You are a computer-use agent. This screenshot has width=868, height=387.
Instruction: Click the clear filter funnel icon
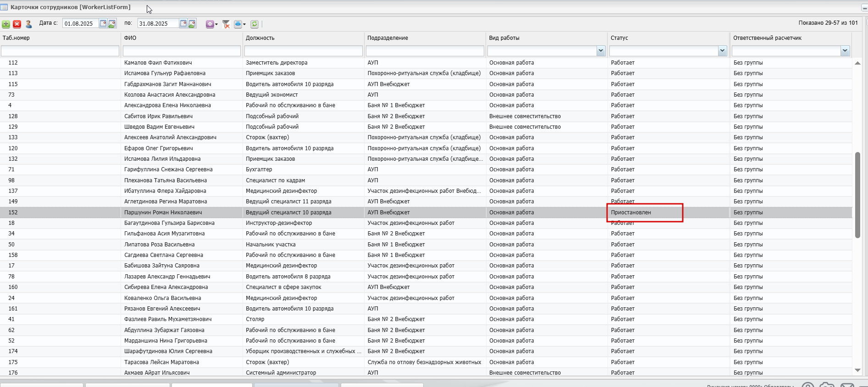click(226, 24)
